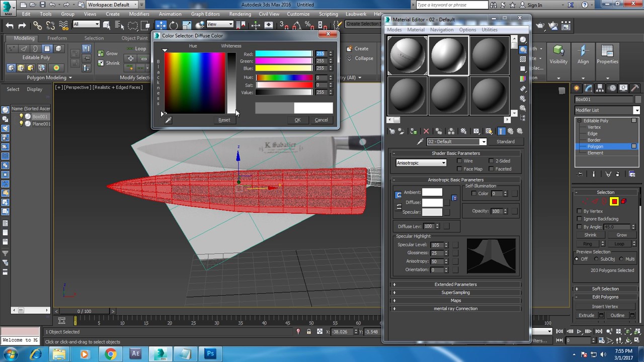Select the Select and Link chain icon
The height and width of the screenshot is (362, 644).
[38, 25]
